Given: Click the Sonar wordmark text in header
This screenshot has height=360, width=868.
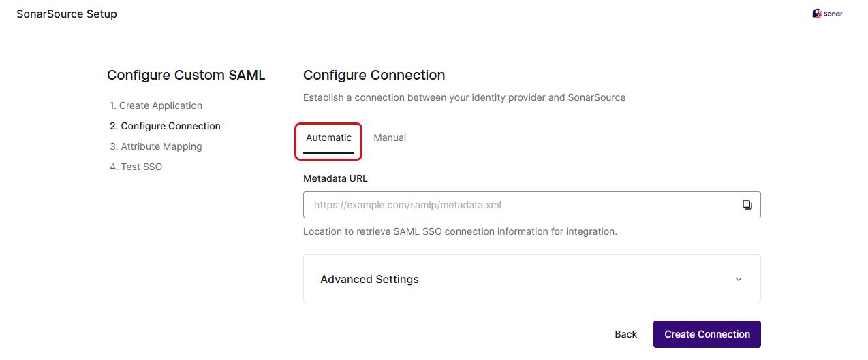Looking at the screenshot, I should [833, 14].
